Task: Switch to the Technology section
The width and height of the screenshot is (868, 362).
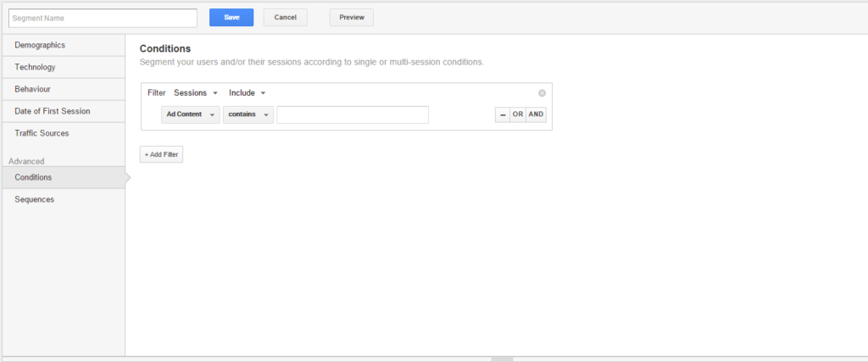Action: (x=35, y=67)
